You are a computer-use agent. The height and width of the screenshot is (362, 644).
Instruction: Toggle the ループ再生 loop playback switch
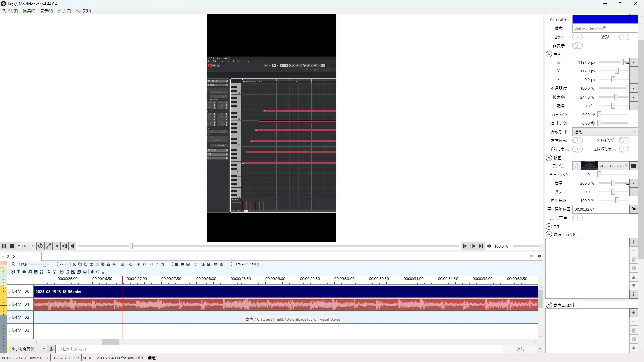click(x=577, y=218)
